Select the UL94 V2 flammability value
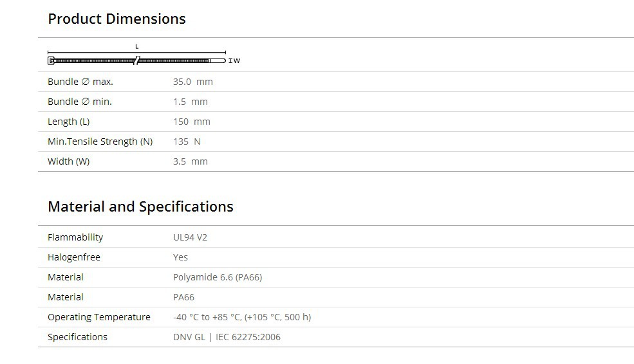The image size is (634, 364). click(x=190, y=237)
